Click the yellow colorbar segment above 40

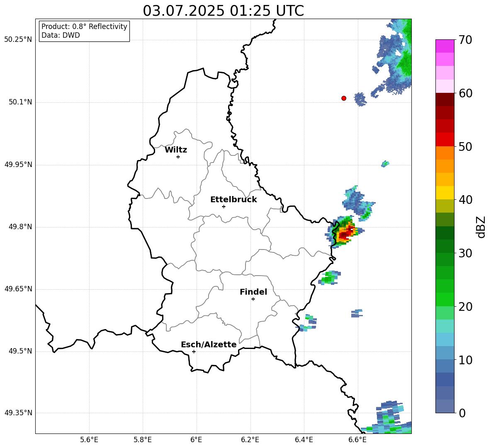click(x=445, y=193)
